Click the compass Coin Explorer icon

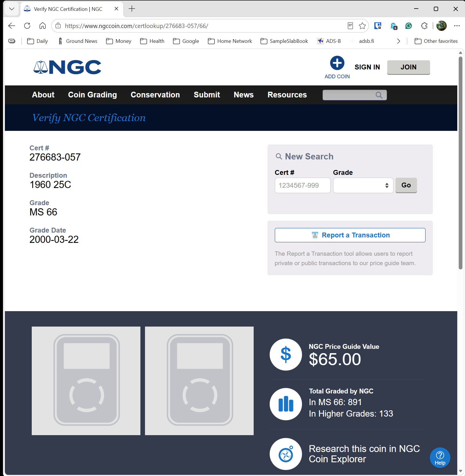(286, 454)
